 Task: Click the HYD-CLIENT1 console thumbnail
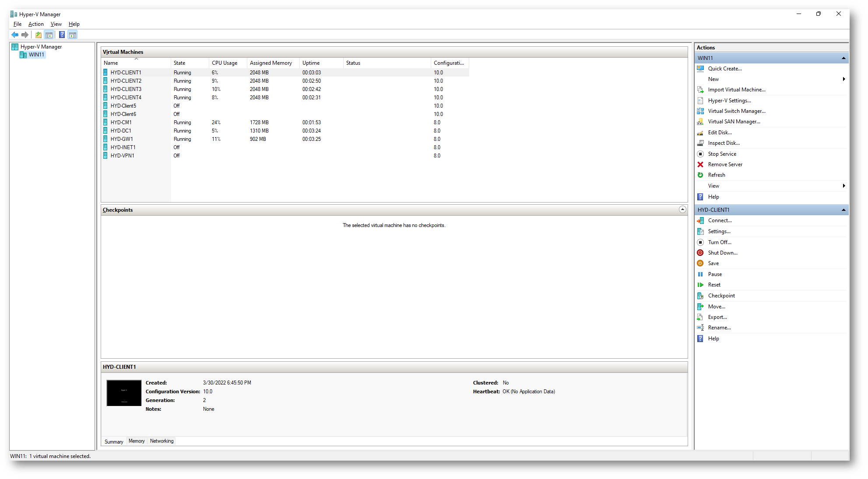pyautogui.click(x=124, y=393)
